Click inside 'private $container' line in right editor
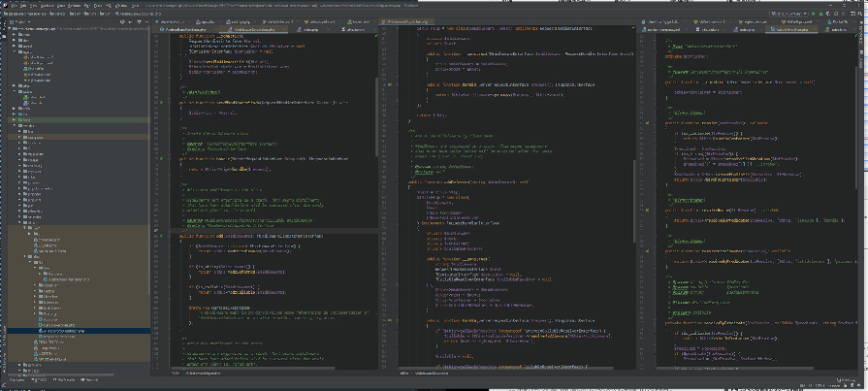868x391 pixels. click(687, 56)
